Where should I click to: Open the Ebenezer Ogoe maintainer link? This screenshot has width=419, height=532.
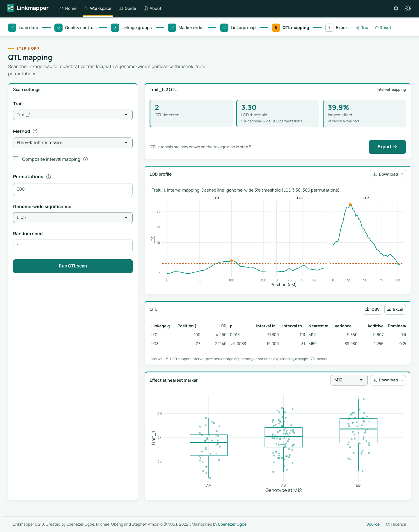tap(232, 524)
